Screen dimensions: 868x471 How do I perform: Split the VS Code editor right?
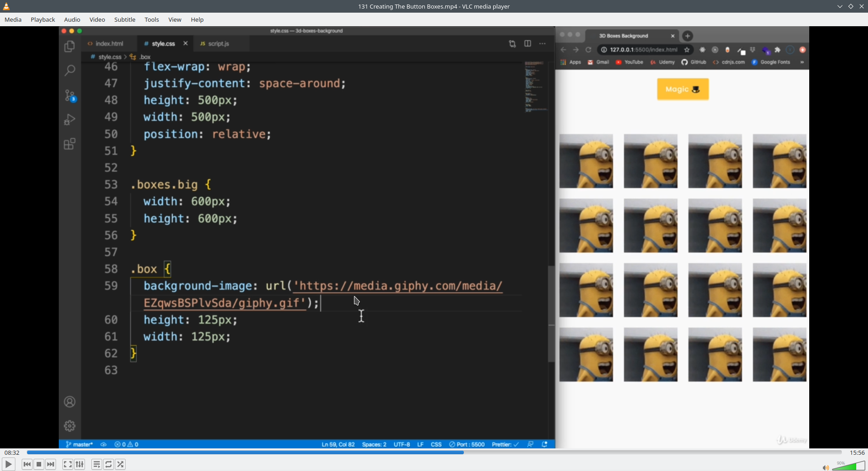click(528, 43)
